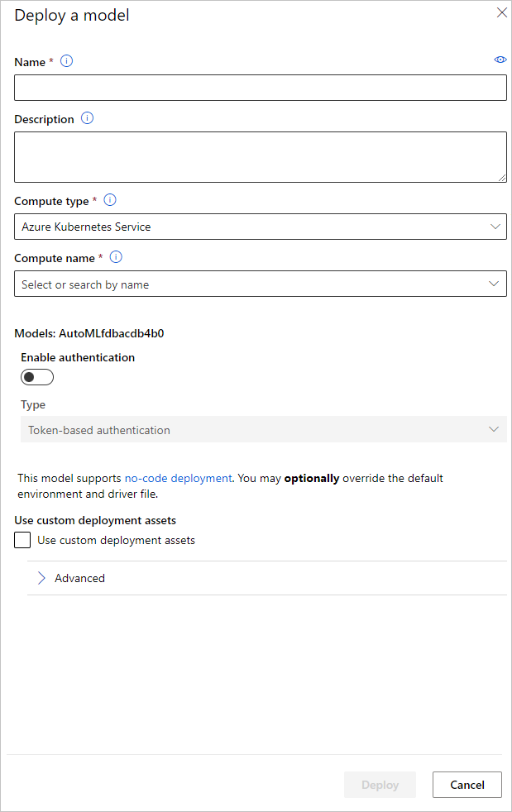Click the eye preview icon
This screenshot has height=812, width=512.
tap(500, 60)
